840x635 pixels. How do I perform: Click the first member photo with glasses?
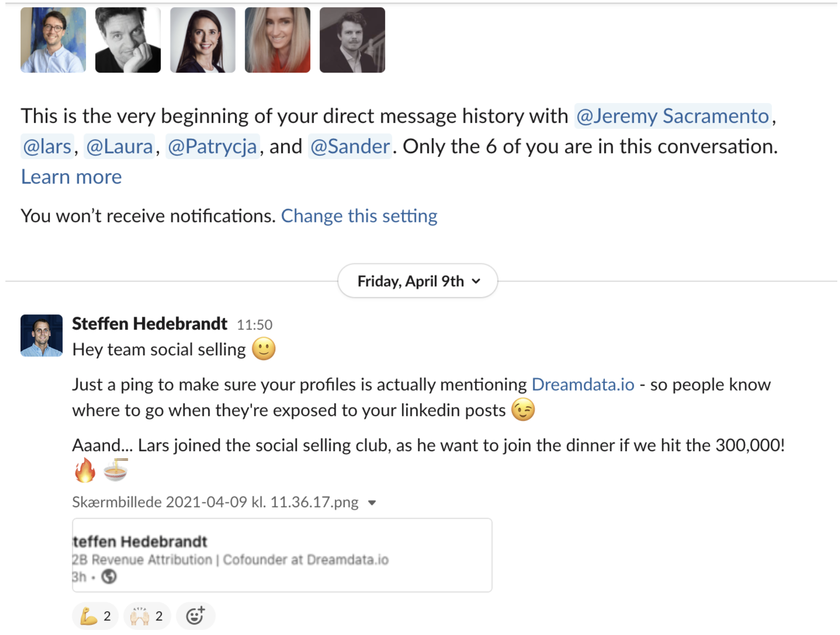pos(53,40)
